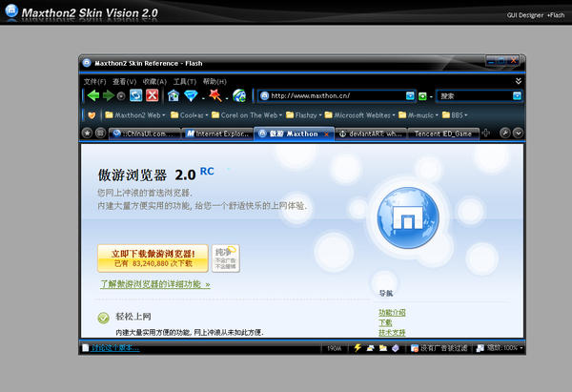Click the green Back arrow
The image size is (572, 392).
tap(93, 96)
